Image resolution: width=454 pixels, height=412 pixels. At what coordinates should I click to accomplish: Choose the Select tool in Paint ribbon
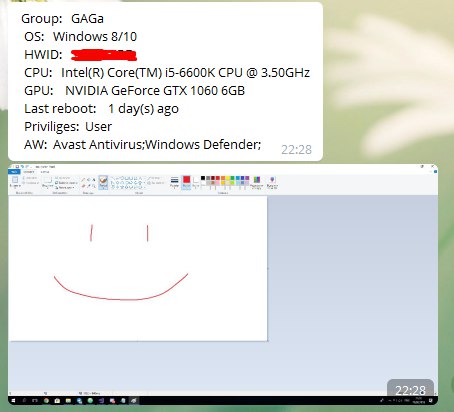click(48, 182)
